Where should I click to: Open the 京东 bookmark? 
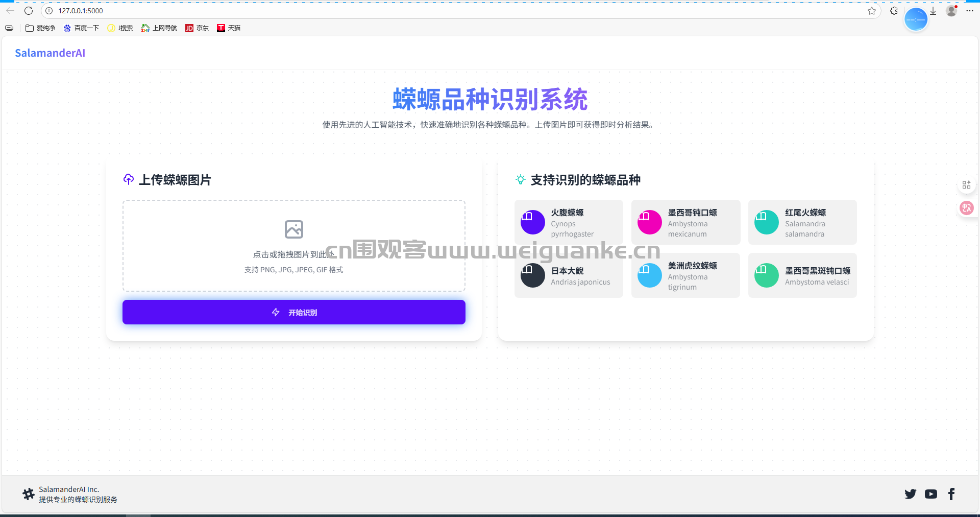[197, 28]
